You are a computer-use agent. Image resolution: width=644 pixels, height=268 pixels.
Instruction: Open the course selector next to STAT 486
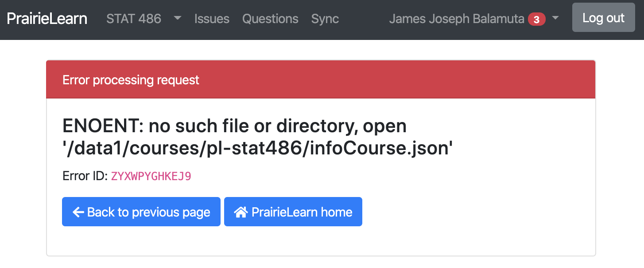click(177, 19)
